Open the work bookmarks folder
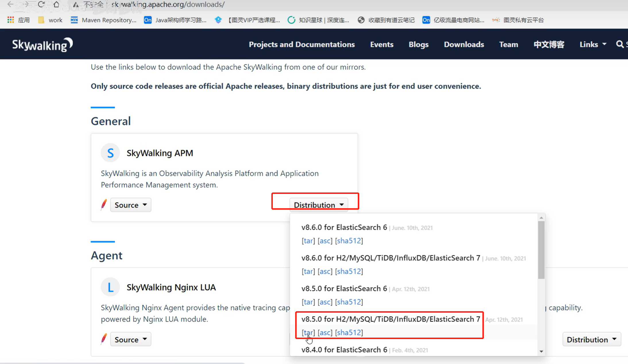 [51, 20]
